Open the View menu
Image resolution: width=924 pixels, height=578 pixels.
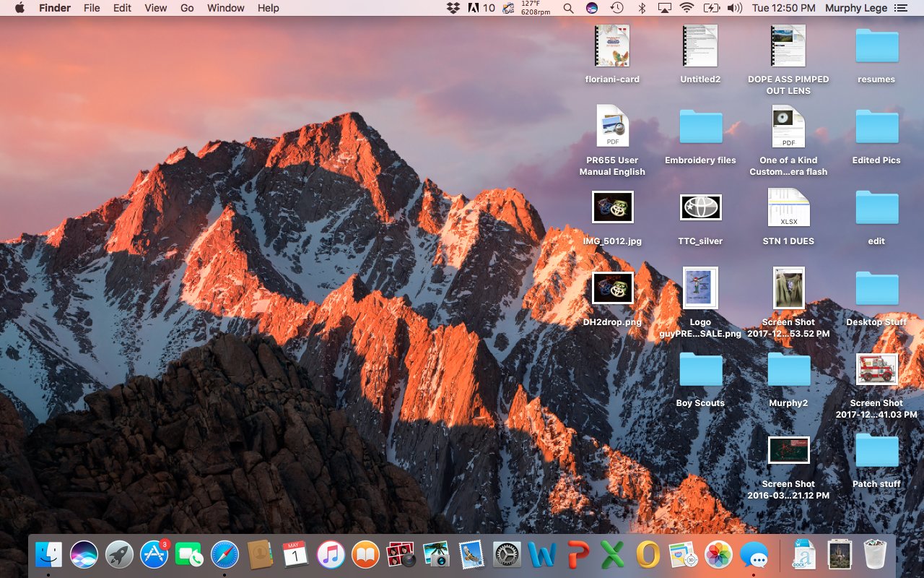click(x=156, y=8)
